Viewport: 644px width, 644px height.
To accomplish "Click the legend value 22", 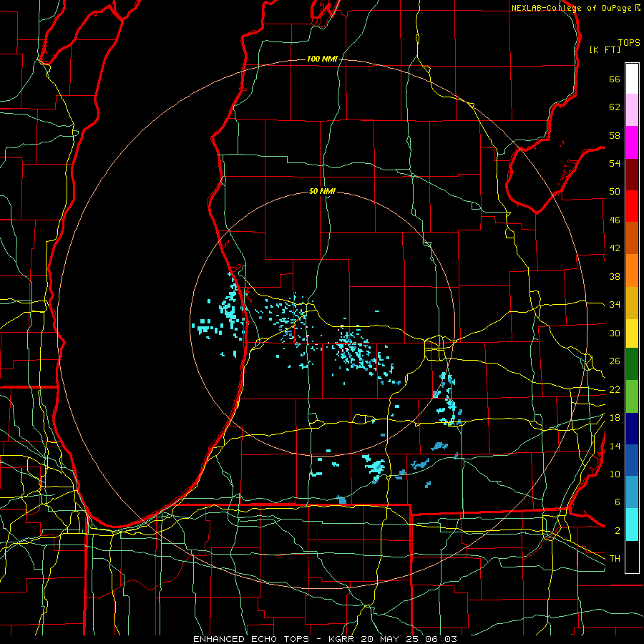I will [x=615, y=389].
